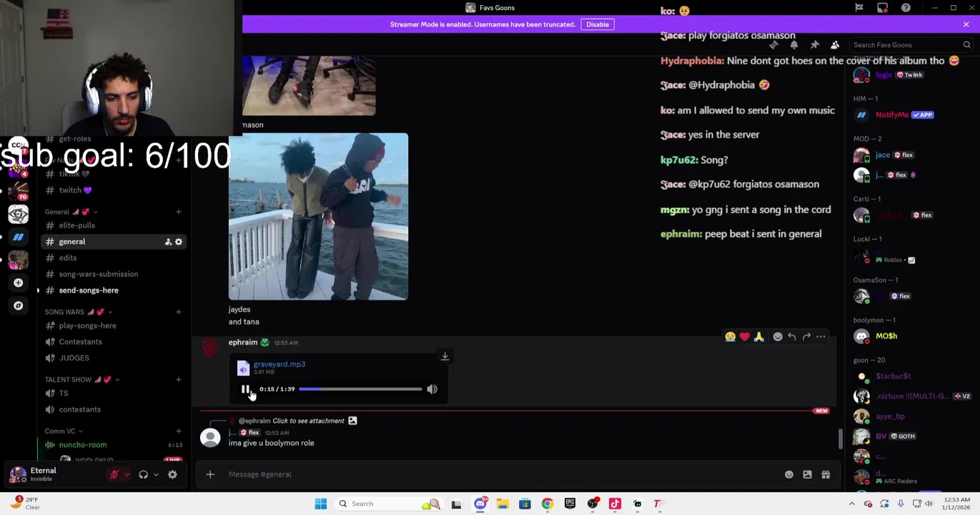Open the GIF and sticker picker in message bar
This screenshot has height=515, width=980.
tap(807, 474)
